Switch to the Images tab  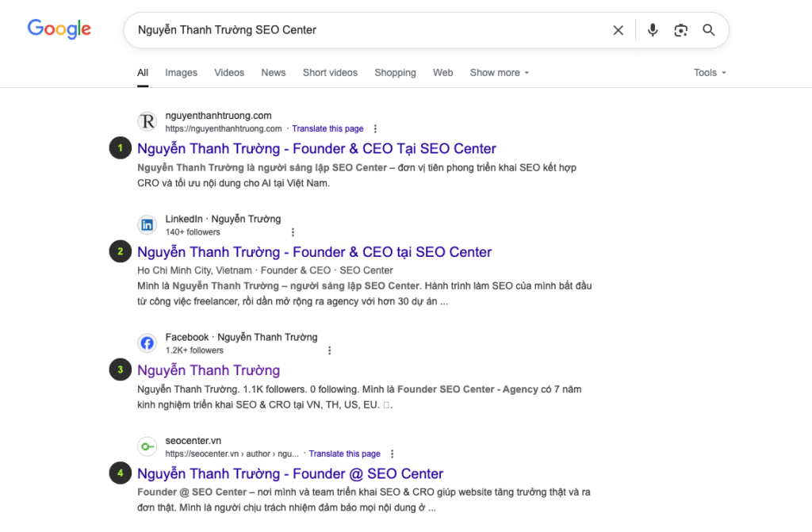tap(181, 72)
